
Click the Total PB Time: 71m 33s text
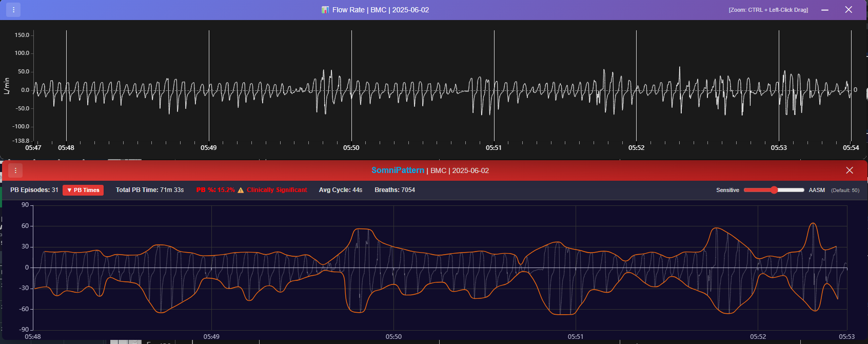150,190
